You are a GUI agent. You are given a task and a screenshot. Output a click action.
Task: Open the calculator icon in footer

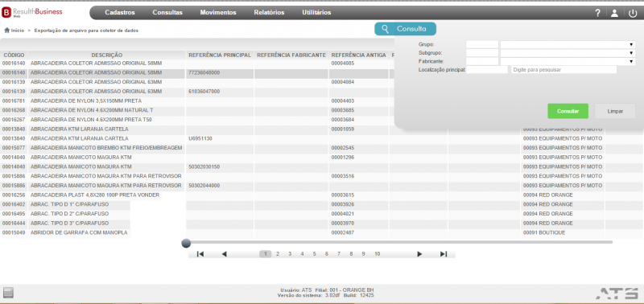coord(8,293)
